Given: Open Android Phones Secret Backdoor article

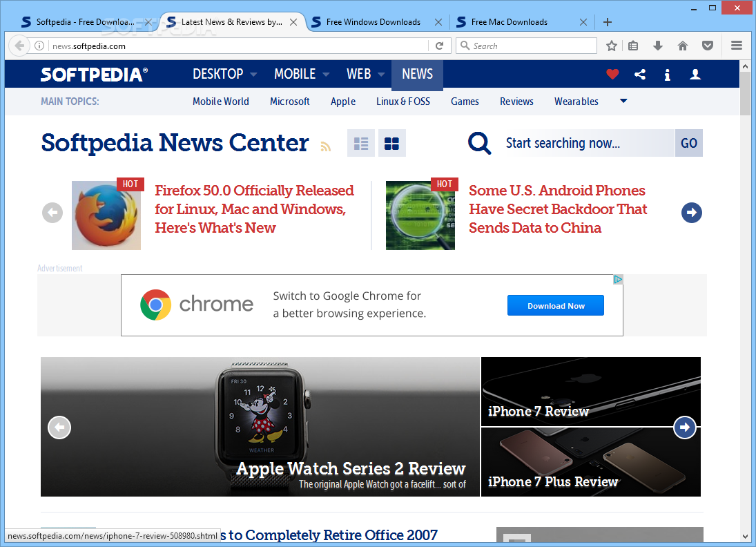Looking at the screenshot, I should [558, 209].
